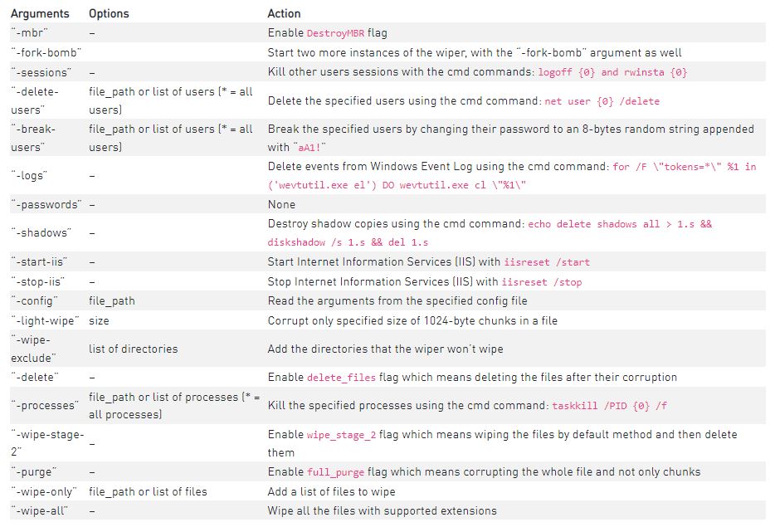The image size is (775, 532).
Task: Click the wipe_stage_2 flag text
Action: pyautogui.click(x=341, y=435)
